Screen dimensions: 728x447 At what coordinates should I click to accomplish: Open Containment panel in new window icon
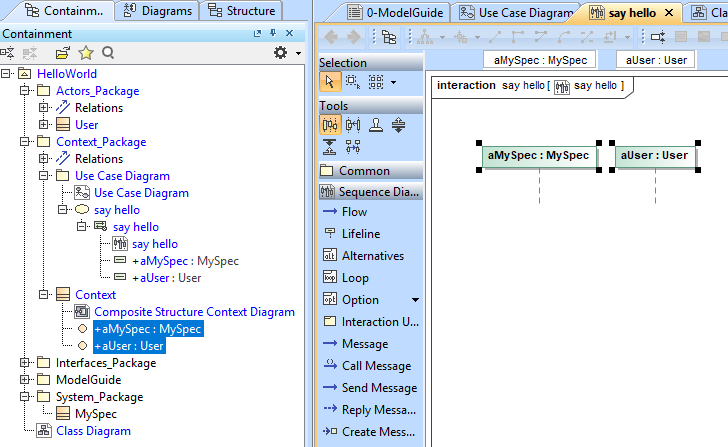point(257,33)
